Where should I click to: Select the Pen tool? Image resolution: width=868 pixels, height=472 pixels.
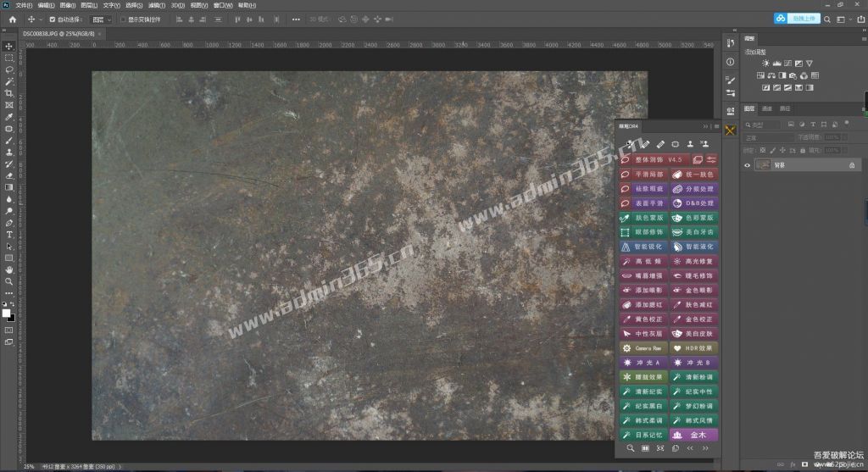point(8,223)
